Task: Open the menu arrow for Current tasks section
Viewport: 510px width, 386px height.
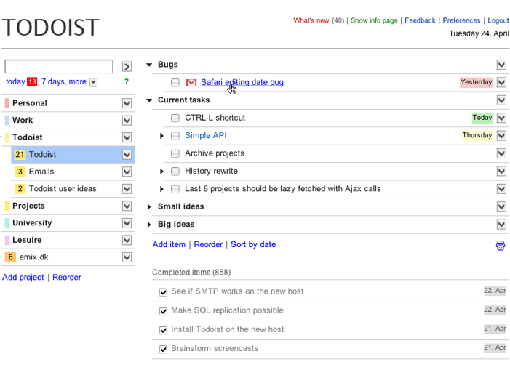Action: tap(501, 100)
